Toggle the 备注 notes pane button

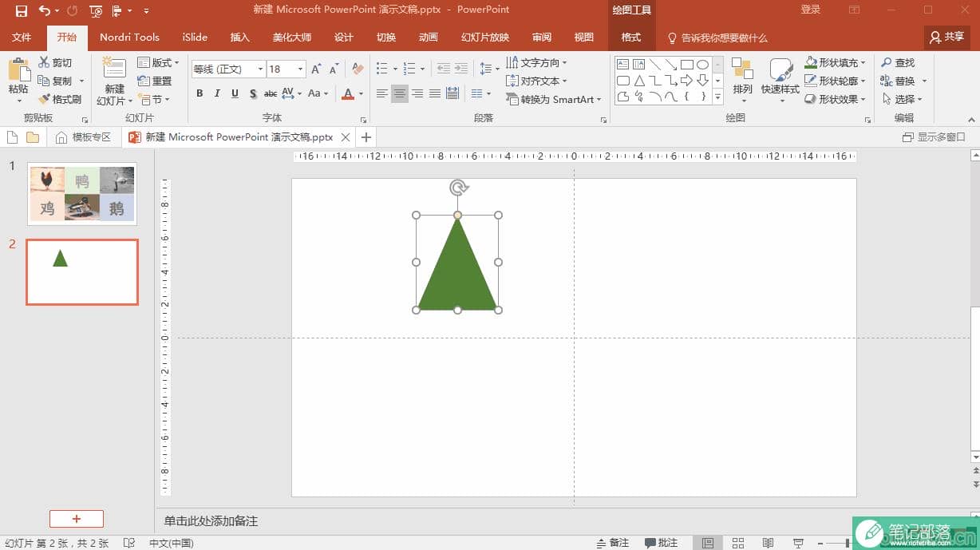pos(613,543)
